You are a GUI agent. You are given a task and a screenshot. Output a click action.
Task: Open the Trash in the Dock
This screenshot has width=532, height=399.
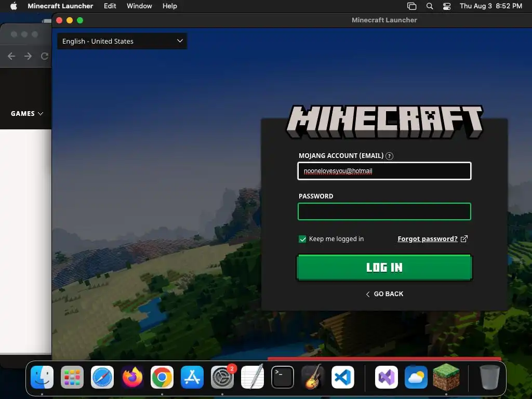pos(489,377)
